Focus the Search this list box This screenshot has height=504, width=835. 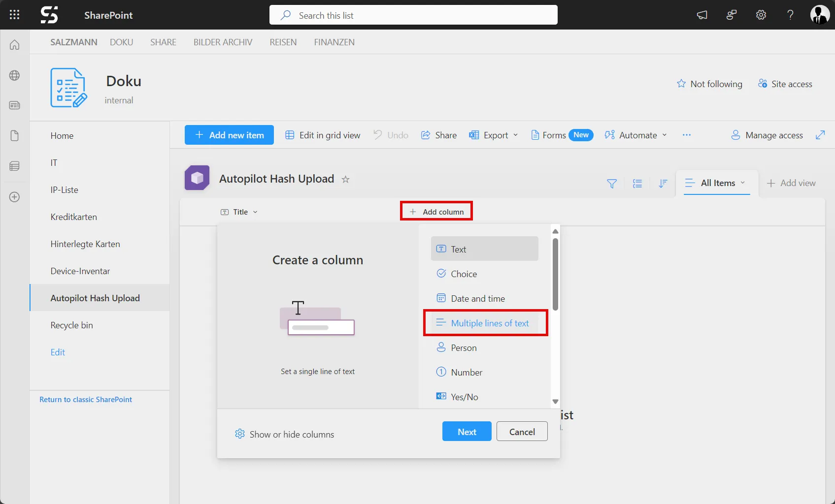413,15
